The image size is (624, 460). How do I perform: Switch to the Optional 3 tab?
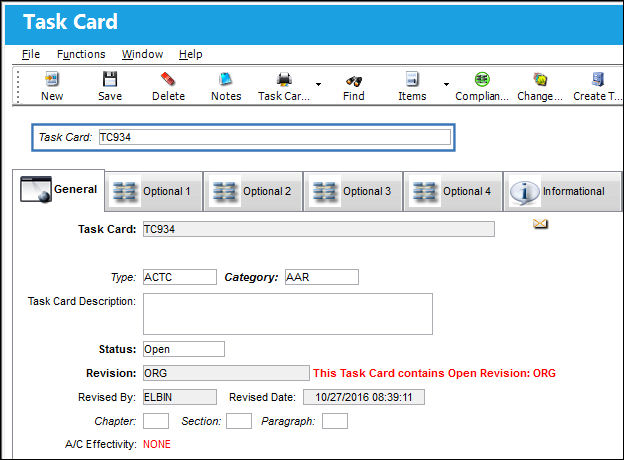(353, 191)
